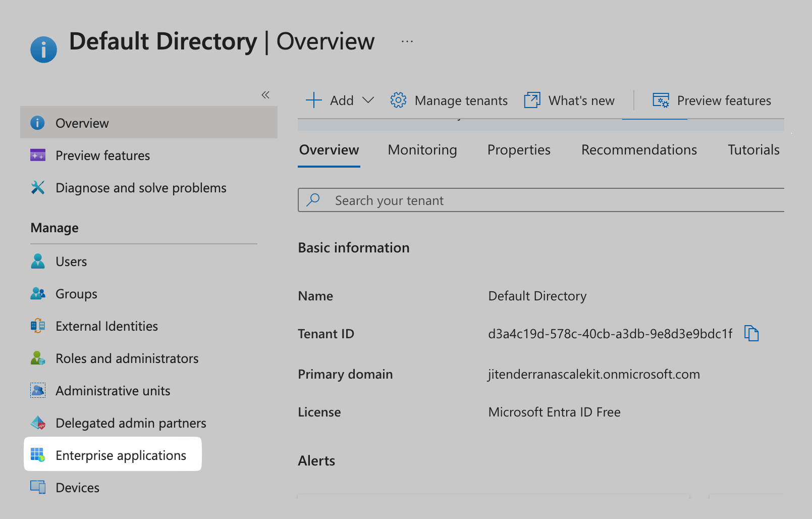
Task: Switch to the Monitoring tab
Action: (x=422, y=149)
